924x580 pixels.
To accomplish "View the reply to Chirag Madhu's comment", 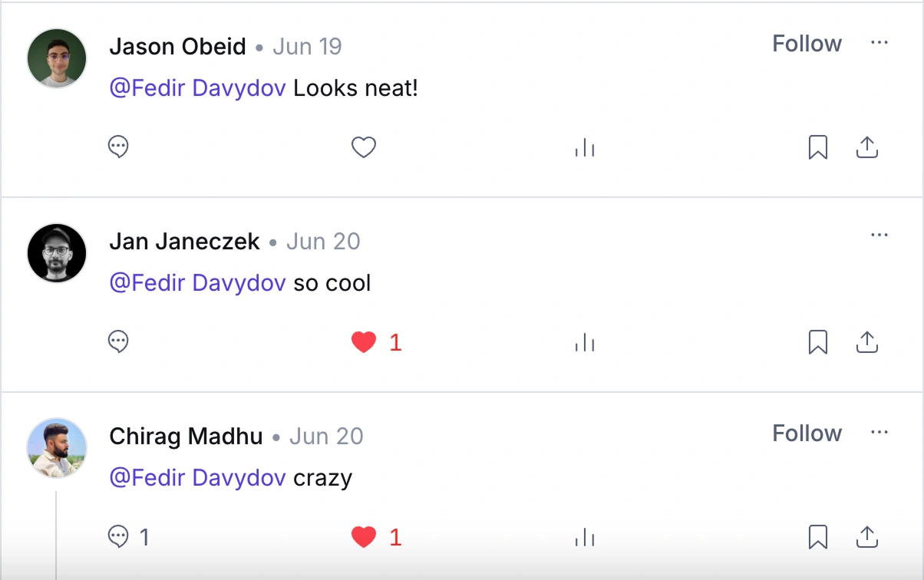I will click(x=128, y=537).
